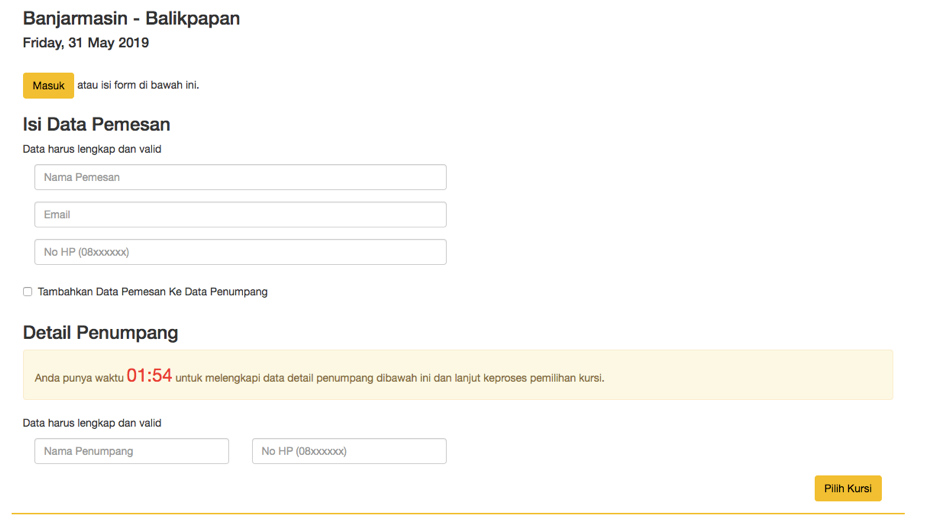
Task: Focus the Nama Pemesan input field
Action: point(240,177)
